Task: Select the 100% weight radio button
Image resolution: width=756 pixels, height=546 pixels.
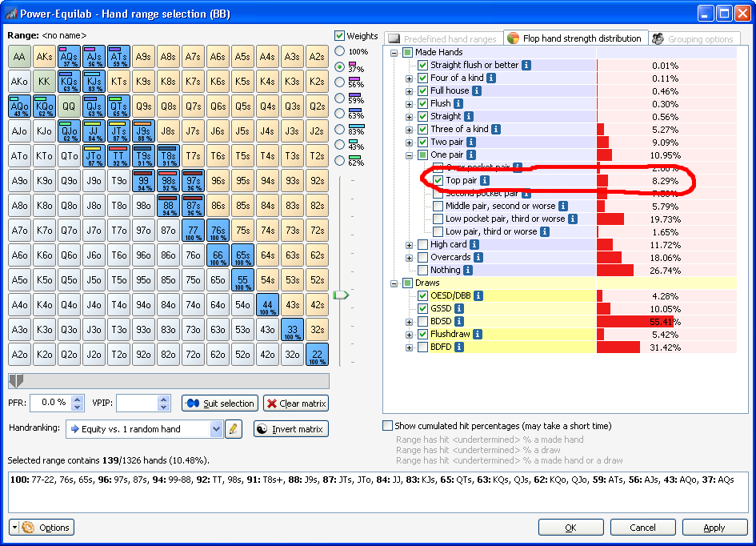Action: point(340,51)
